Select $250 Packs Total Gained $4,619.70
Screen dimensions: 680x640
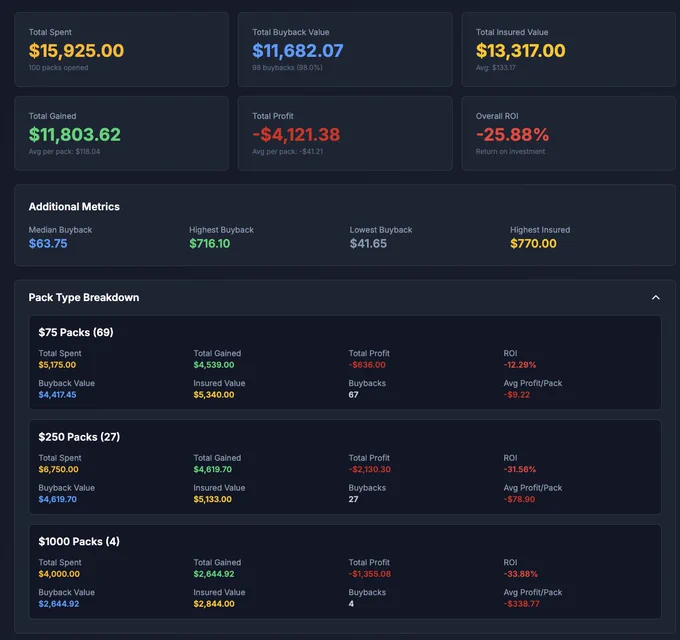212,469
